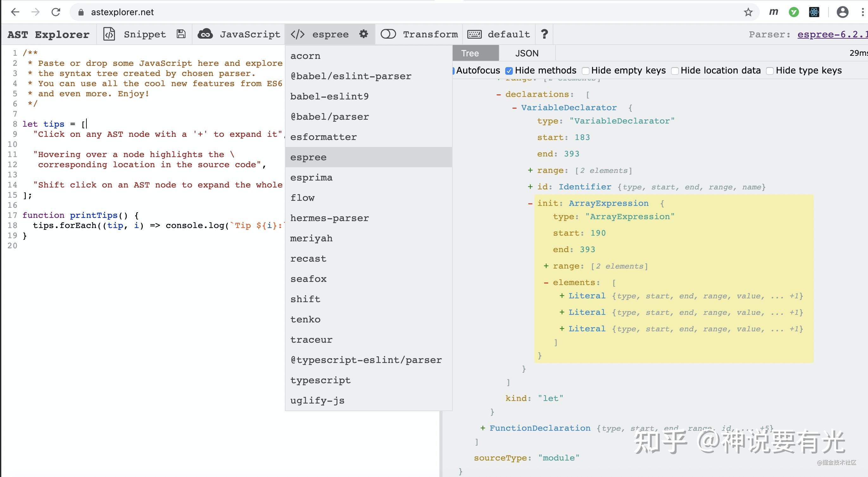Uncheck Hide methods checkbox
The height and width of the screenshot is (477, 868).
(x=509, y=71)
